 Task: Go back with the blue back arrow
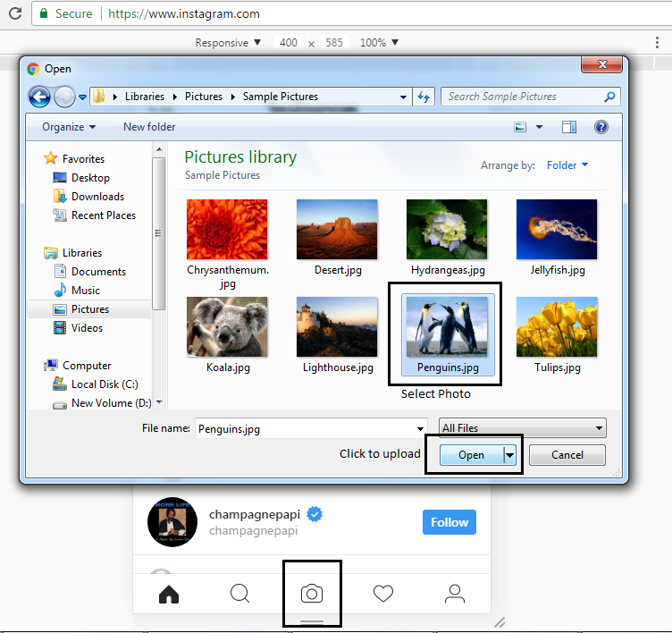click(x=39, y=97)
